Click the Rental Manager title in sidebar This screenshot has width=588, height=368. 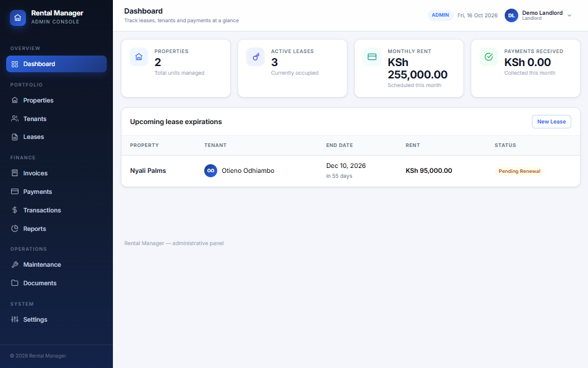[57, 13]
